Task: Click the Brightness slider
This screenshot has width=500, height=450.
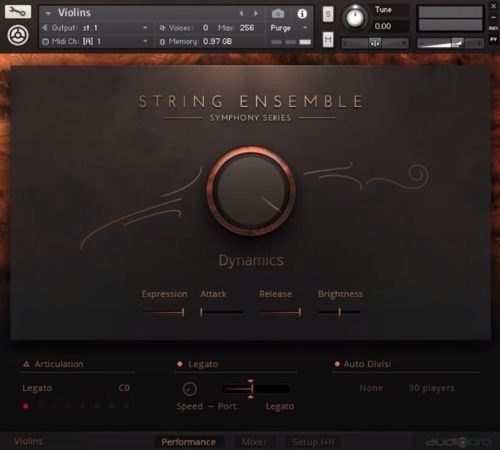Action: pyautogui.click(x=339, y=312)
